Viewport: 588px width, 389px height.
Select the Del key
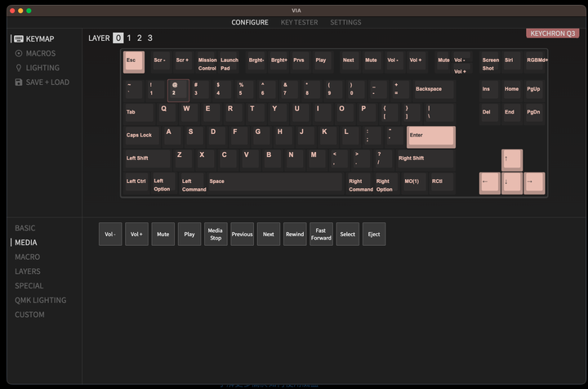pos(490,113)
